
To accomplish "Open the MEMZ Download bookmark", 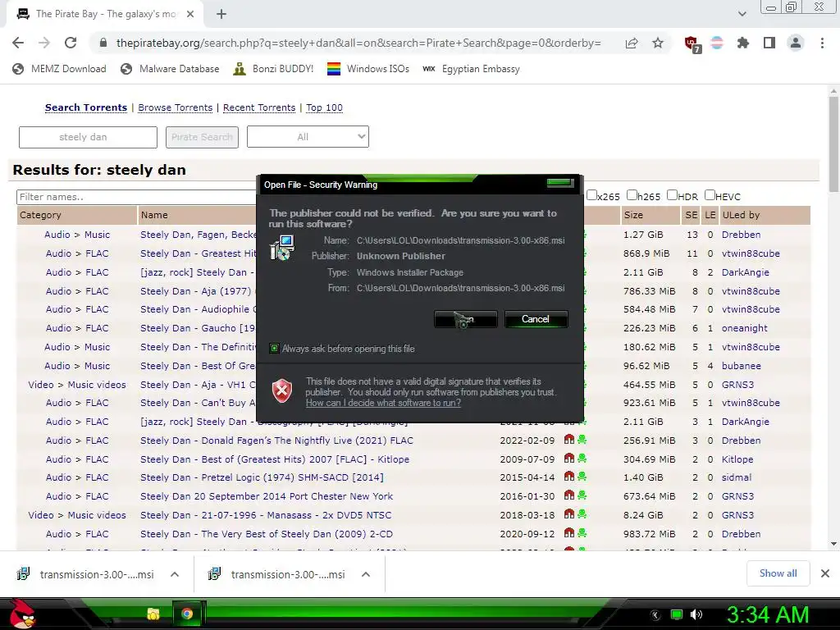I will [59, 69].
